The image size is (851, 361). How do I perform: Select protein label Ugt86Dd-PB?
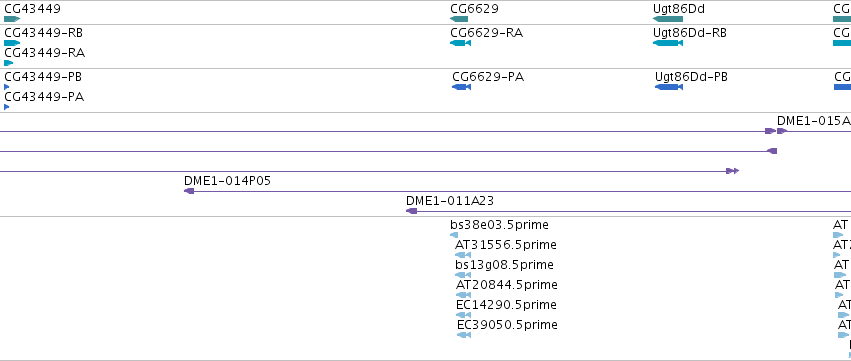pos(691,77)
